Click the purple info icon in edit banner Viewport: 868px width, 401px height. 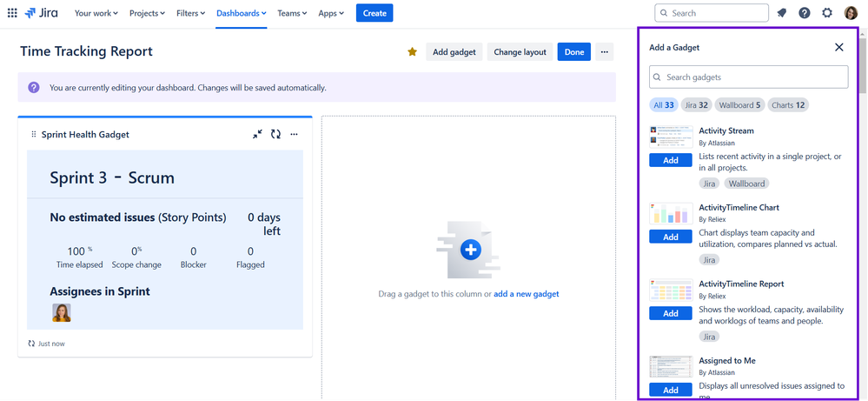coord(34,87)
